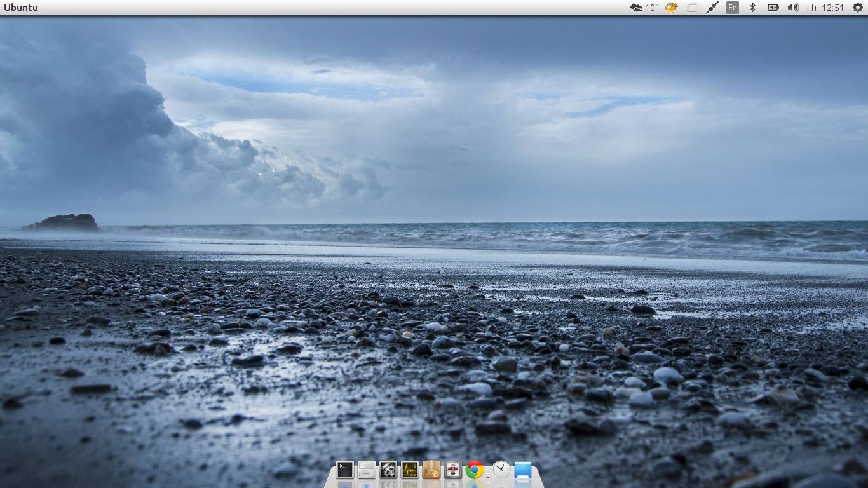Open System Settings gears icon in dock
868x488 pixels.
388,470
